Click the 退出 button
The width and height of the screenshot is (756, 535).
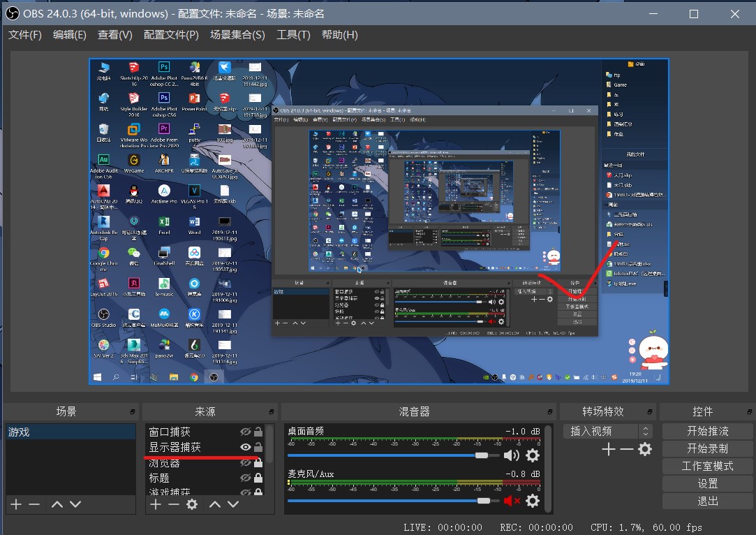(707, 501)
